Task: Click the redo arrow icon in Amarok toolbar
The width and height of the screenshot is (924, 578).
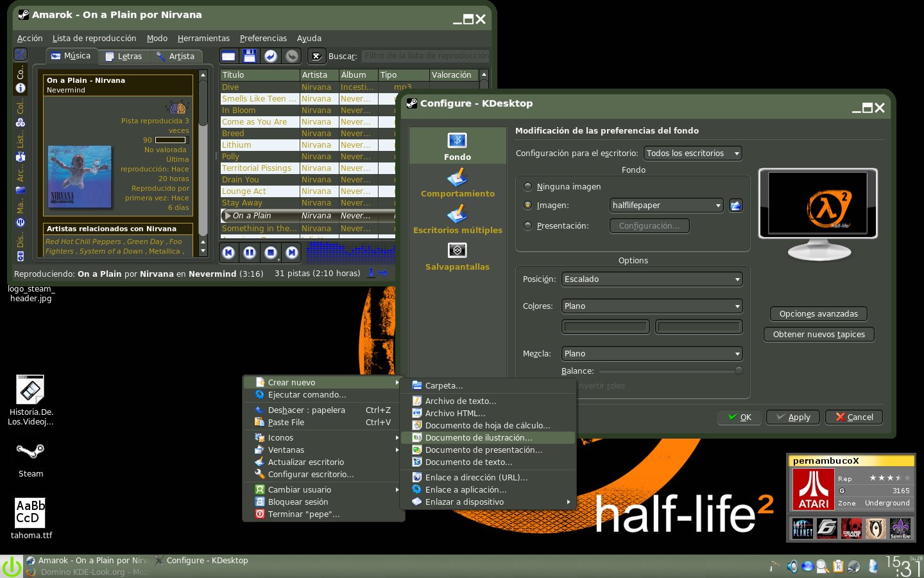Action: tap(292, 57)
